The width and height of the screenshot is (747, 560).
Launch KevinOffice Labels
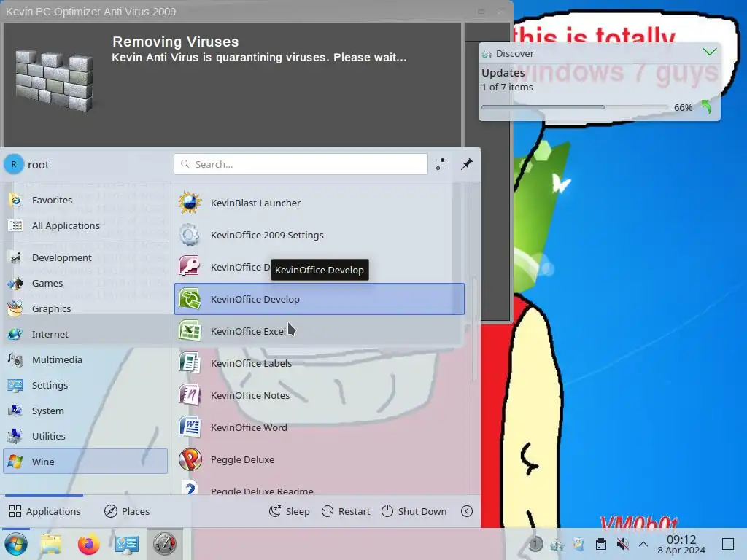(x=320, y=363)
